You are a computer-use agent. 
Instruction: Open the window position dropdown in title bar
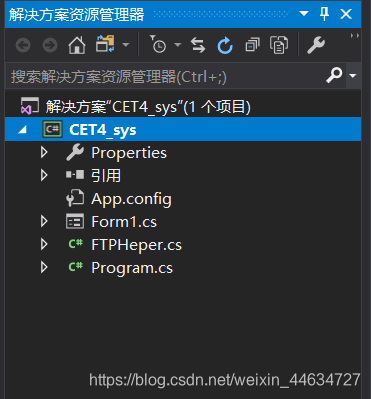304,14
